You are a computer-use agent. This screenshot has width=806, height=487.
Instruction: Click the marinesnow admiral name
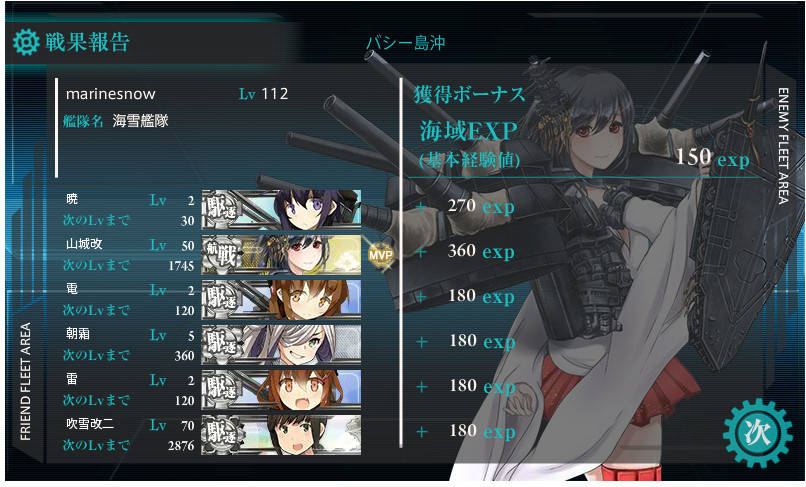111,94
